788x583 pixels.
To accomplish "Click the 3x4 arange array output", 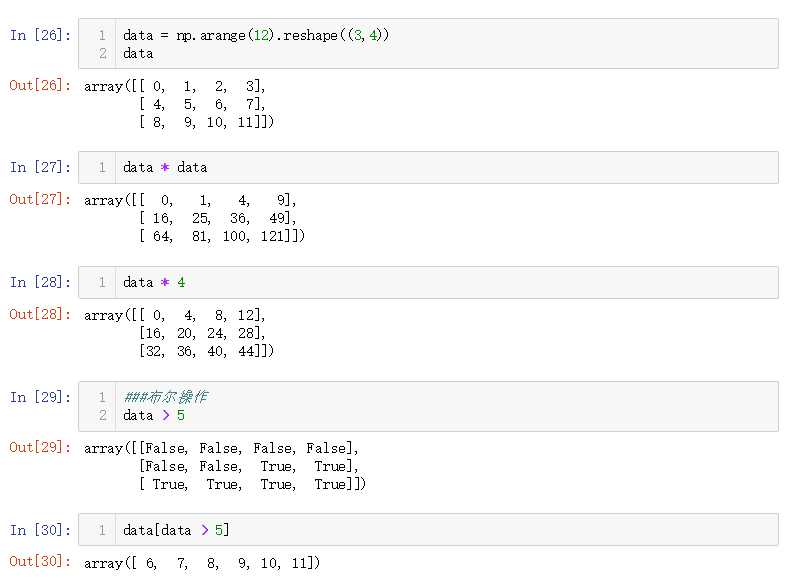I will pos(180,104).
